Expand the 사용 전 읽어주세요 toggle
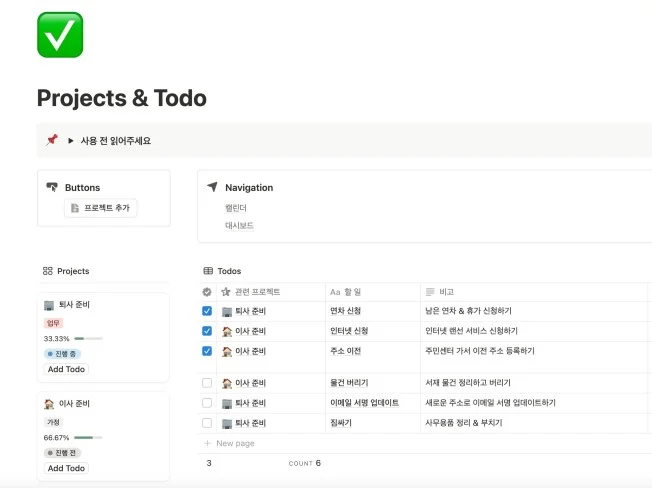This screenshot has width=652, height=488. click(x=71, y=141)
